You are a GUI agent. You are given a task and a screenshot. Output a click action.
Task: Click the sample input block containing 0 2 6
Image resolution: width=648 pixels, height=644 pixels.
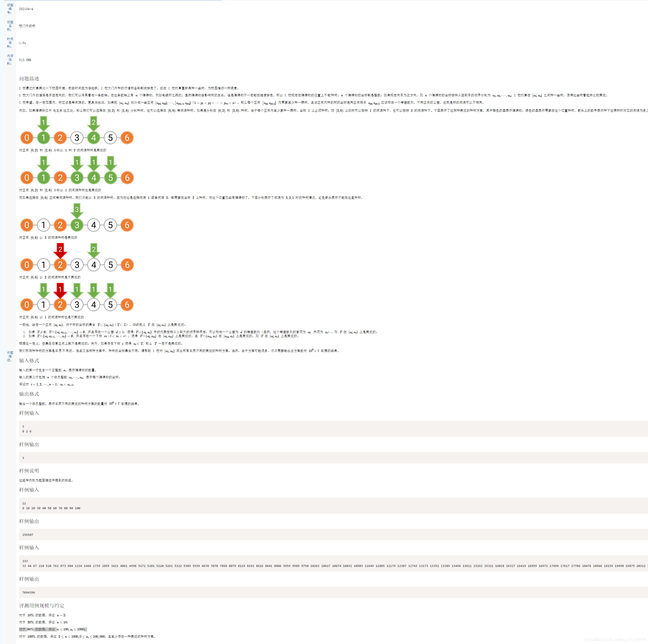(x=333, y=429)
